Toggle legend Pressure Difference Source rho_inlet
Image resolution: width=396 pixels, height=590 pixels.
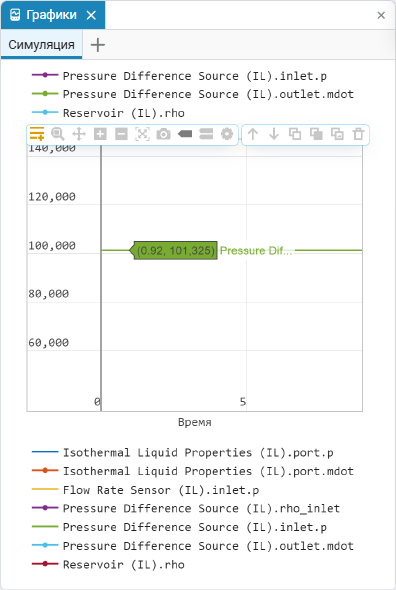(x=186, y=508)
